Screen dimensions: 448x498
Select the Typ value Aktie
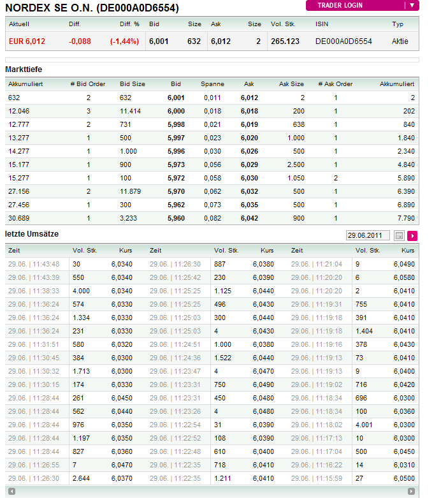(400, 41)
